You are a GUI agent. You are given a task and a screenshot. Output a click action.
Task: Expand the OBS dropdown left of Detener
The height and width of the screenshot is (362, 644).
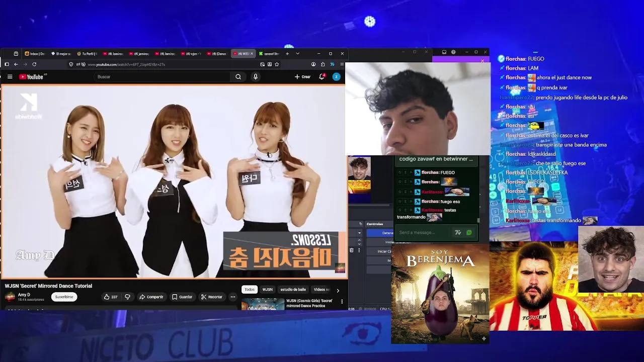(359, 233)
